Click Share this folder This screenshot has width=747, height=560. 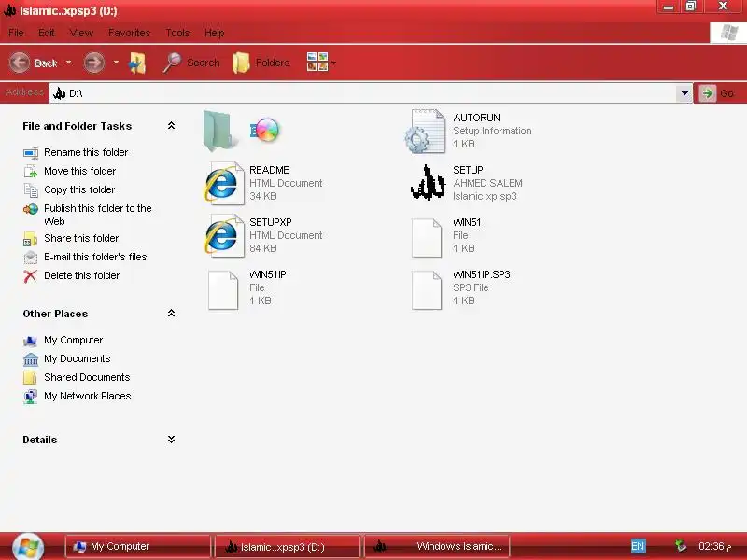(x=81, y=238)
